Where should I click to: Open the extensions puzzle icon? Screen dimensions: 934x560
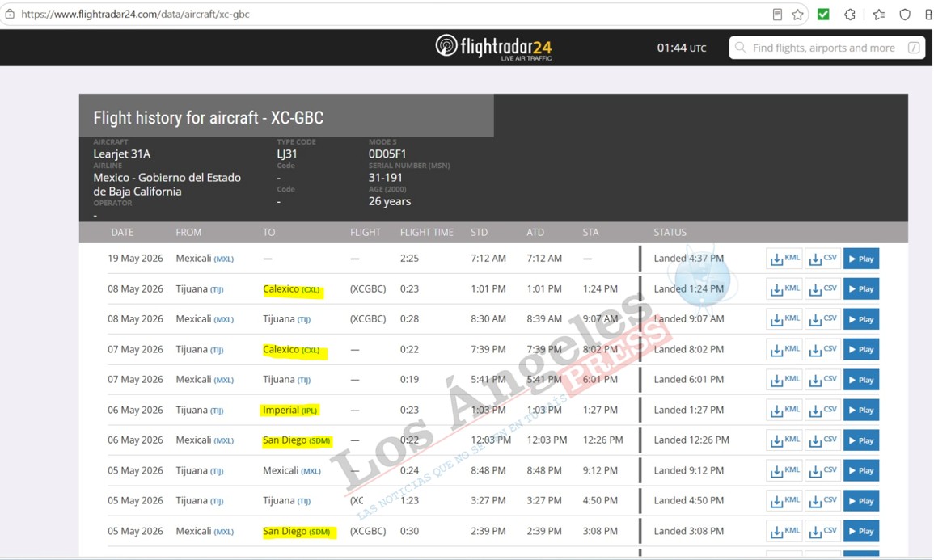pyautogui.click(x=850, y=15)
